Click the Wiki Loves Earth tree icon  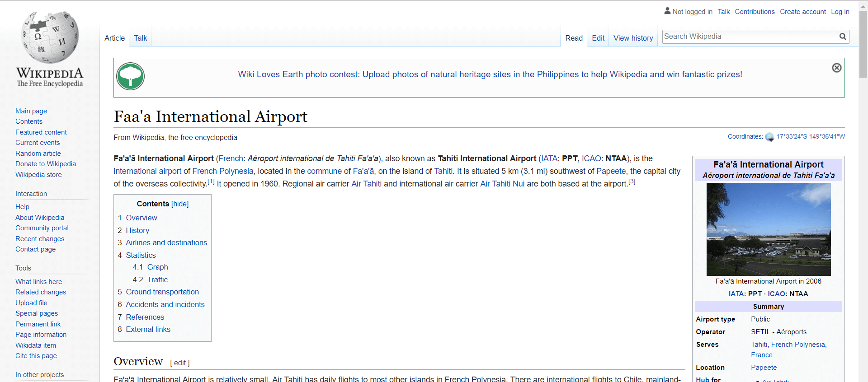pyautogui.click(x=130, y=76)
